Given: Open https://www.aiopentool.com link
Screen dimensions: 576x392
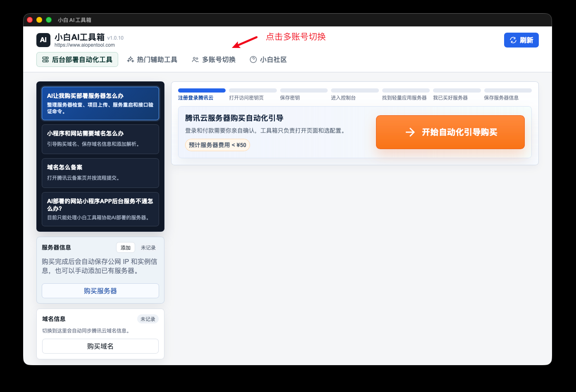Looking at the screenshot, I should click(85, 45).
